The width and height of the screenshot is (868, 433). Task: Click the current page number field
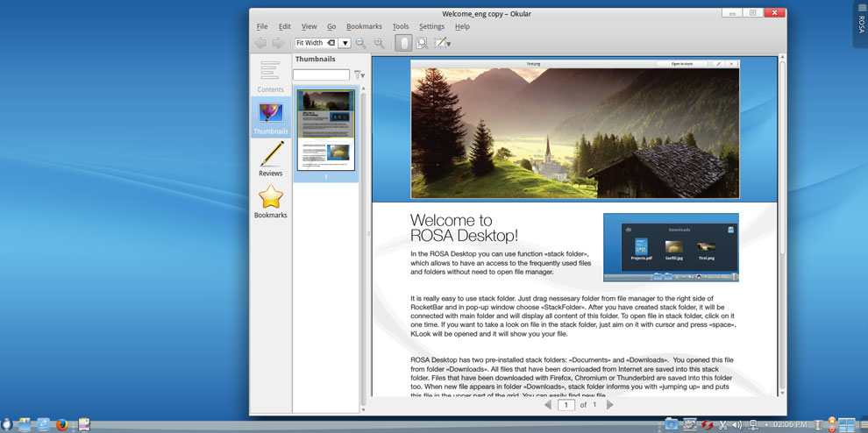tap(566, 405)
